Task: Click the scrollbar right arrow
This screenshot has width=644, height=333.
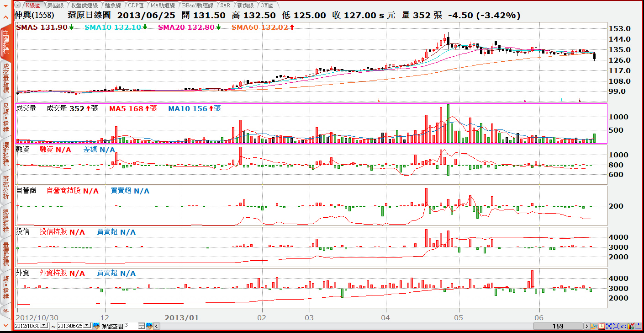Action: 587,326
